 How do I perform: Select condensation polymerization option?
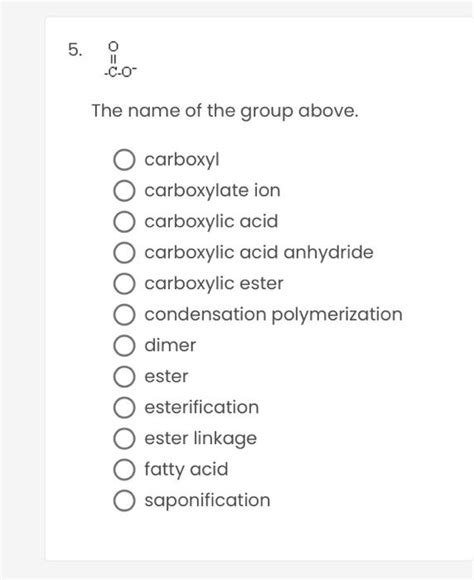click(124, 315)
